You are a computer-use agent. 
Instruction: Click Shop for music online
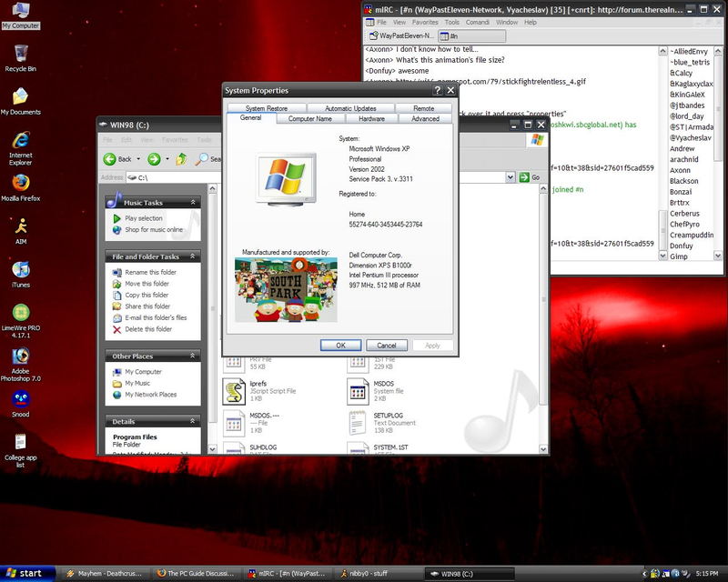[x=154, y=230]
